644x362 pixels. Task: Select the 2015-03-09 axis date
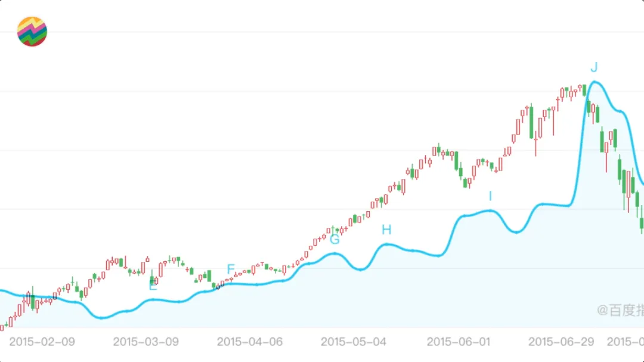point(145,342)
